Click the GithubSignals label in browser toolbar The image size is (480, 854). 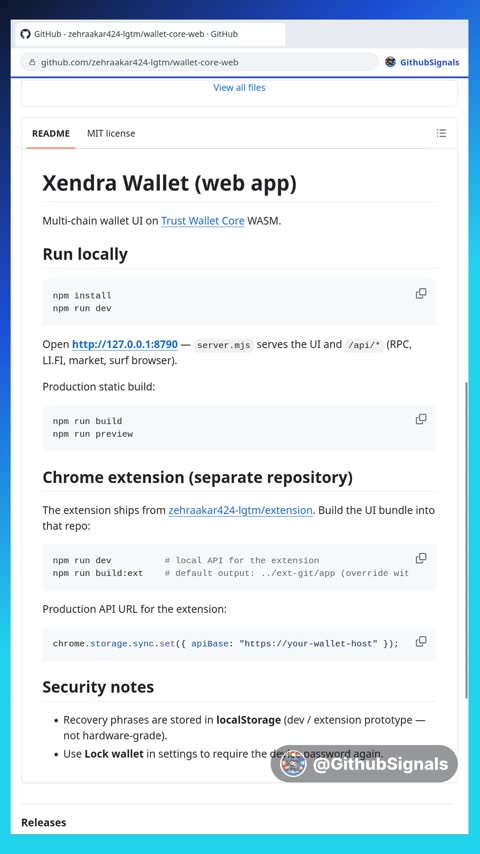point(429,62)
